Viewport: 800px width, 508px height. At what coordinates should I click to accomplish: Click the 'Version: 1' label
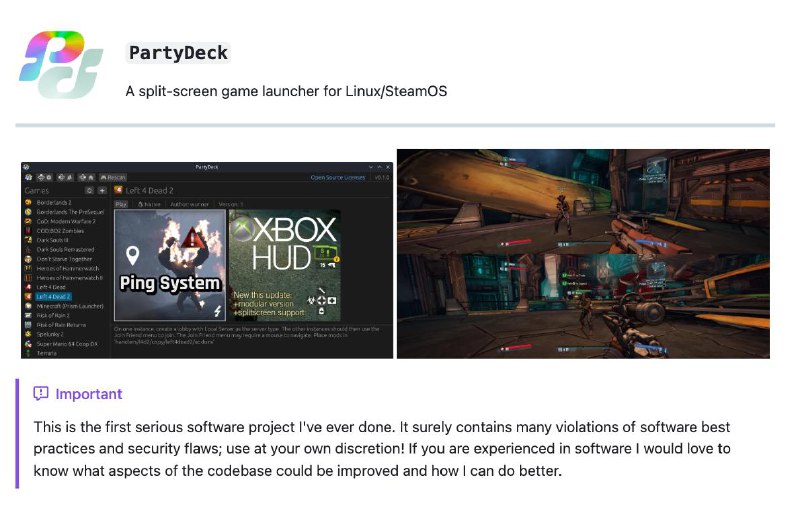click(x=231, y=204)
